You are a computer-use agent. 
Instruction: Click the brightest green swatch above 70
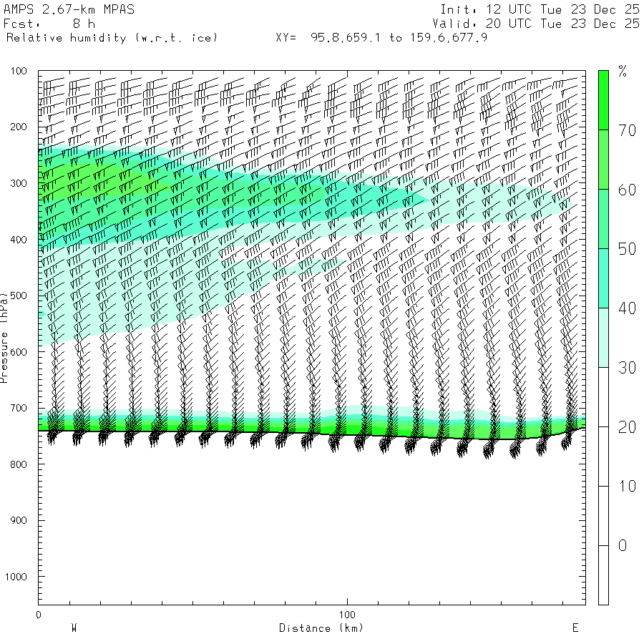tap(603, 99)
